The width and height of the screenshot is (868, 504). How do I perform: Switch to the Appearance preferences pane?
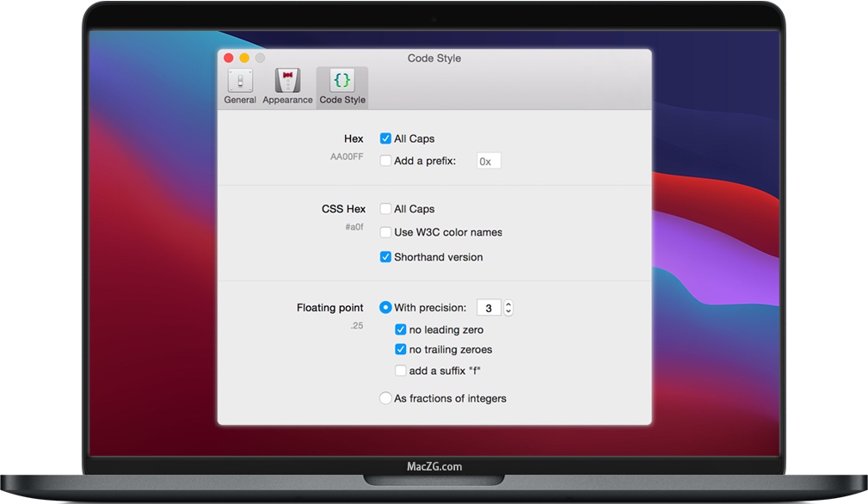(287, 86)
